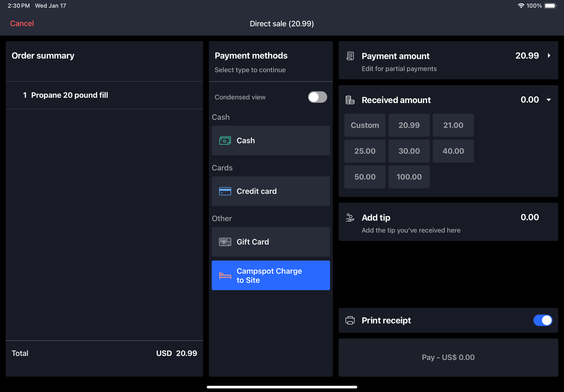Click the Payment amount receipt icon
The height and width of the screenshot is (392, 564).
pyautogui.click(x=350, y=56)
